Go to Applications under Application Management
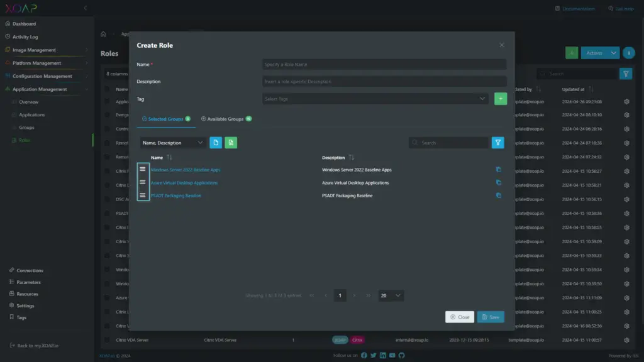644x362 pixels. point(31,115)
